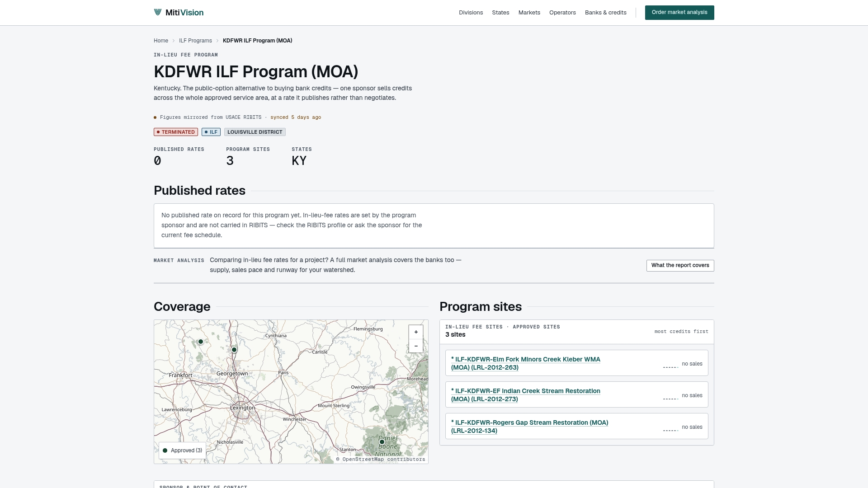This screenshot has width=868, height=488.
Task: Click 'no sales' on the Rogers Gap row
Action: 692,427
